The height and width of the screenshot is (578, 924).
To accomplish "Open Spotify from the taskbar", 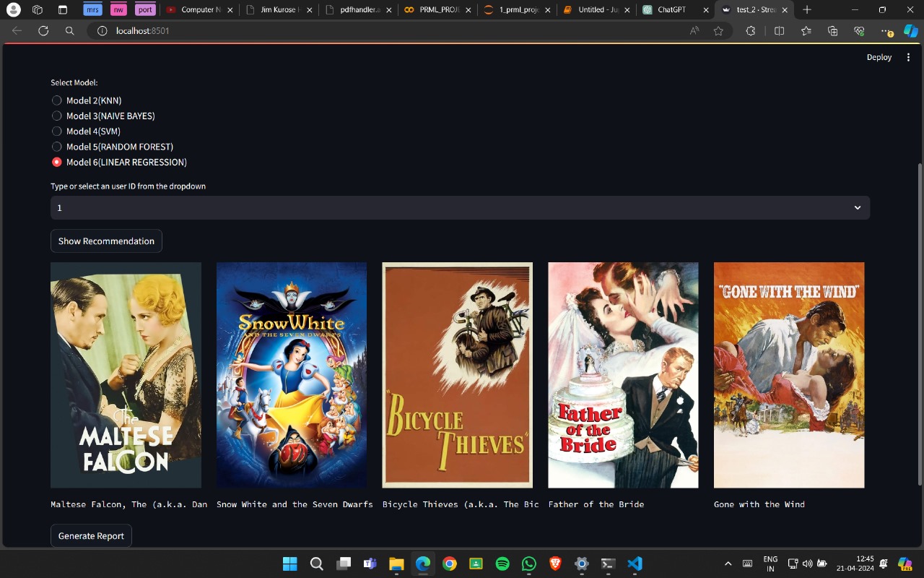I will pos(502,564).
